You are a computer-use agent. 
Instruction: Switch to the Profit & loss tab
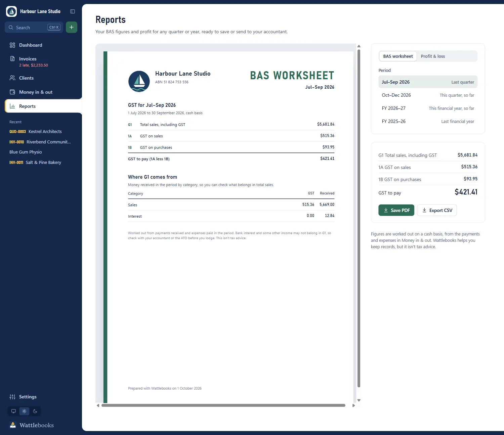click(x=433, y=56)
